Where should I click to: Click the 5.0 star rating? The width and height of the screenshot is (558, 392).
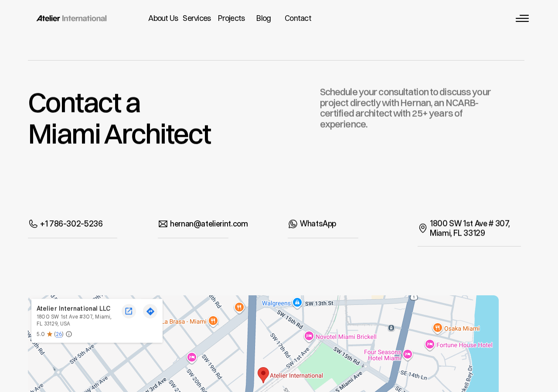click(x=44, y=334)
